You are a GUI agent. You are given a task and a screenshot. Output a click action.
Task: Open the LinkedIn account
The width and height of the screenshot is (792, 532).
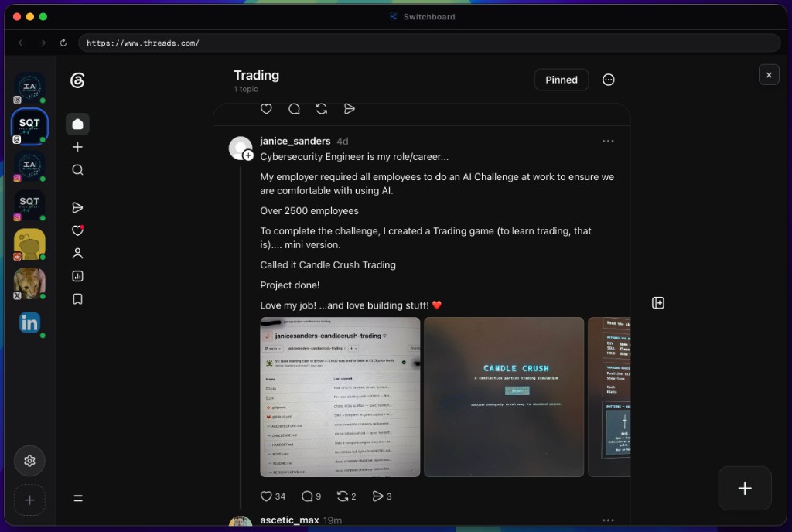29,323
